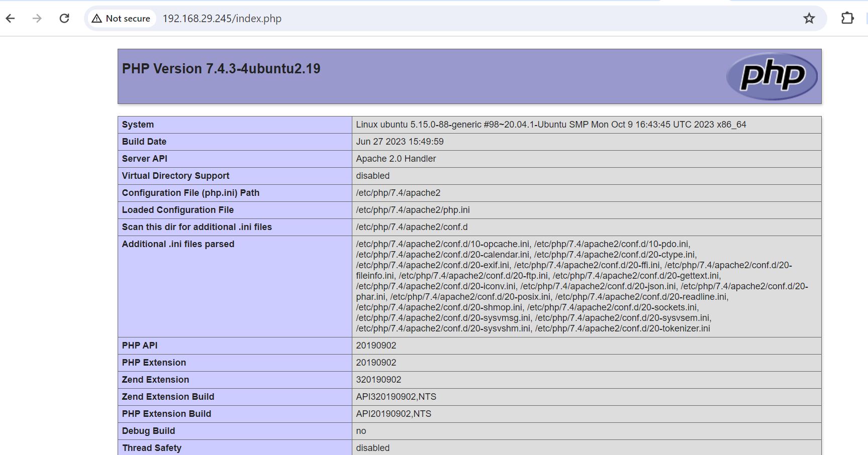This screenshot has width=868, height=455.
Task: Open the Not secure site info badge
Action: 122,19
